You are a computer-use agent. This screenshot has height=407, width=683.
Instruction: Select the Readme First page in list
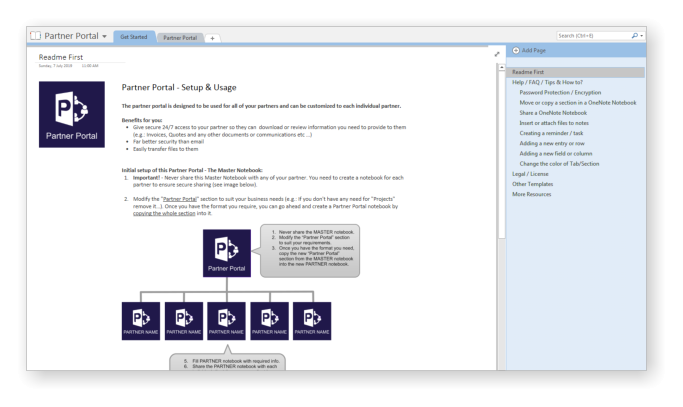575,72
